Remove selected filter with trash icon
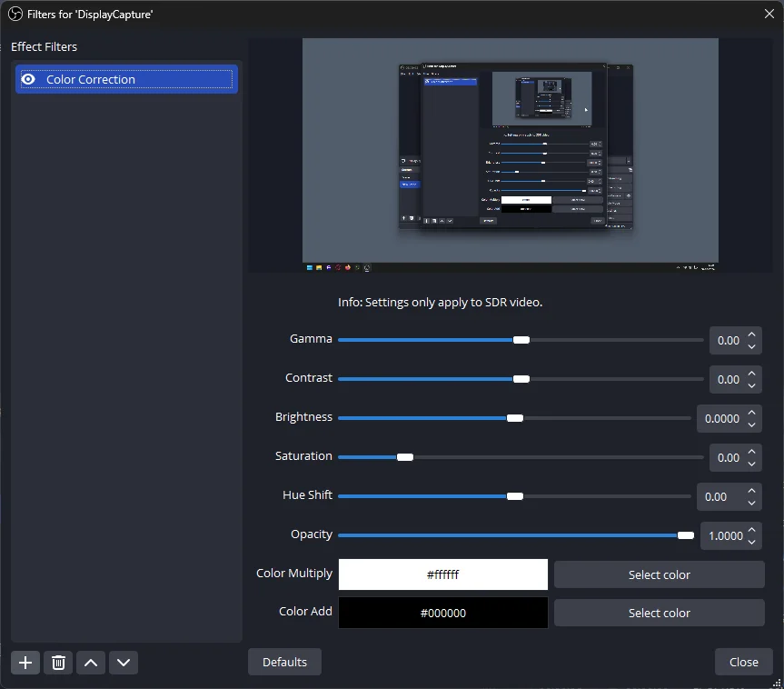Screen dimensions: 784x689 [x=58, y=663]
